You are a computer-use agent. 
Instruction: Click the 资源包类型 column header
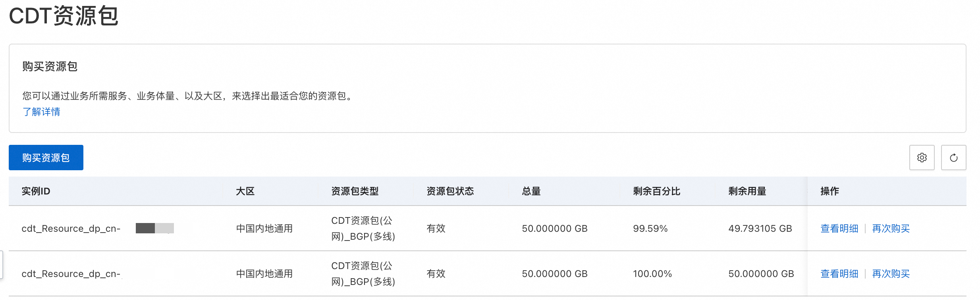(x=355, y=191)
